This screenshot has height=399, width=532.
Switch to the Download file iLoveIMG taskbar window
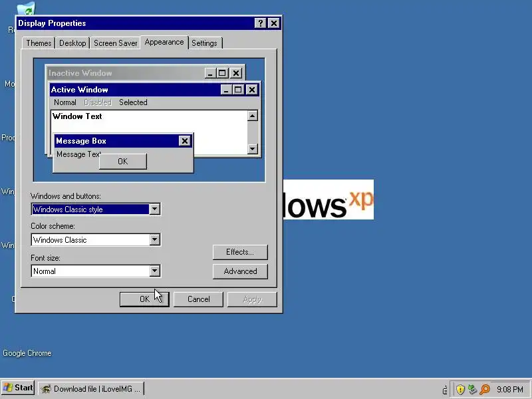click(x=91, y=389)
